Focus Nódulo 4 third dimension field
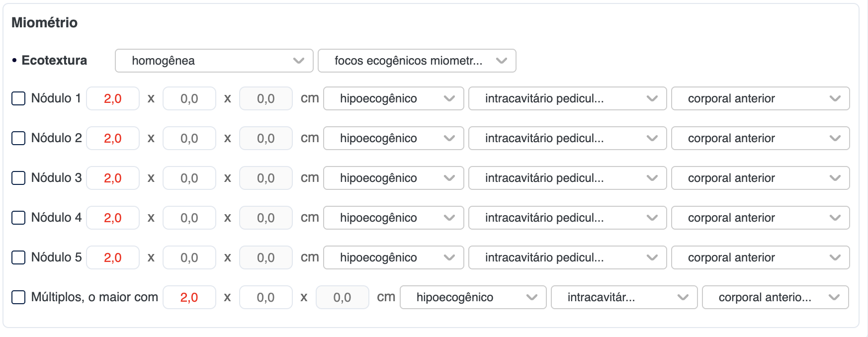The image size is (868, 337). pyautogui.click(x=266, y=218)
